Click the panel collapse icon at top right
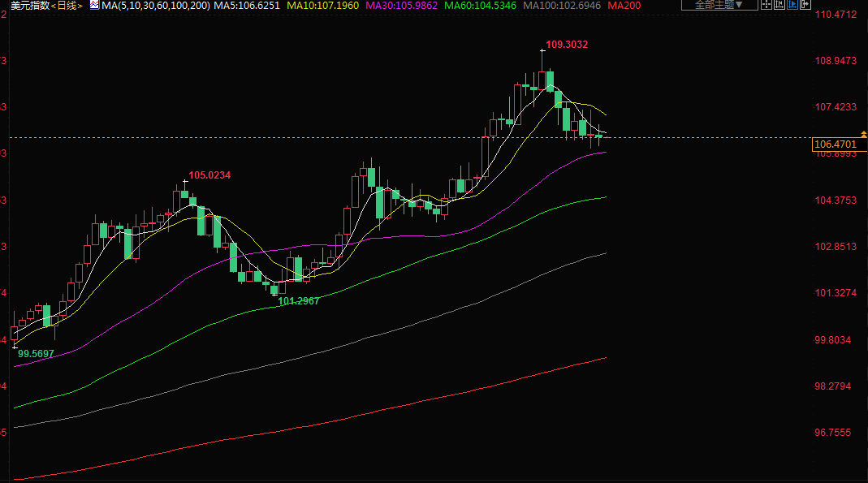 point(805,5)
